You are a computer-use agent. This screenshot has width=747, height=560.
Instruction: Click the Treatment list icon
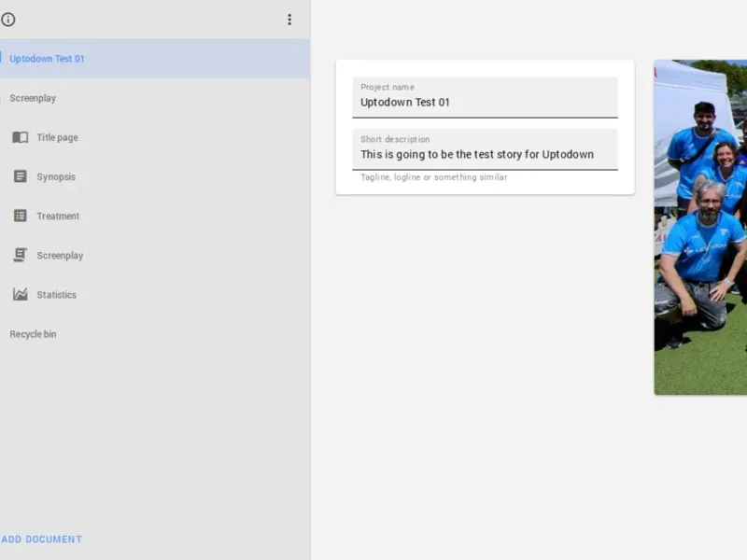(x=20, y=216)
